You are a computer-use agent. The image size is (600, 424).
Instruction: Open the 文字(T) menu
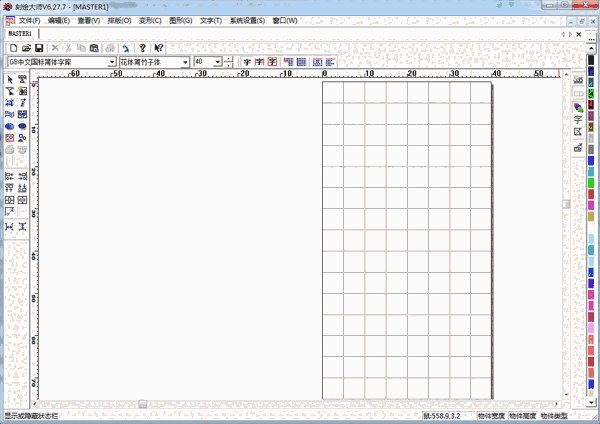[211, 21]
